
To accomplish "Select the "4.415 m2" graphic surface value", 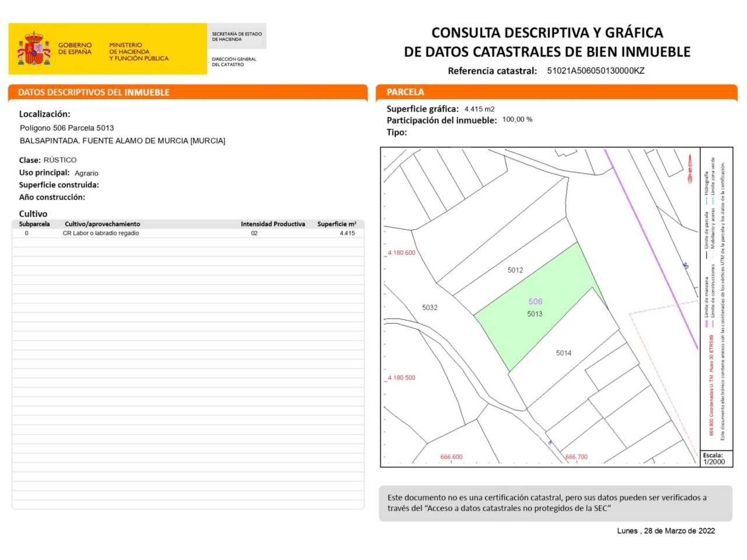I will [x=480, y=109].
